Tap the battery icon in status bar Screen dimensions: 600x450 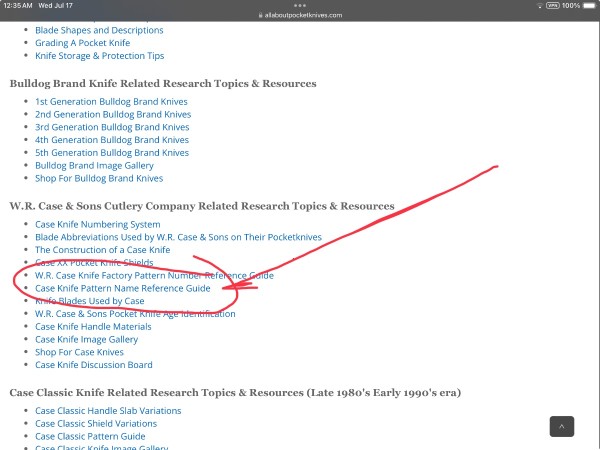tap(590, 5)
